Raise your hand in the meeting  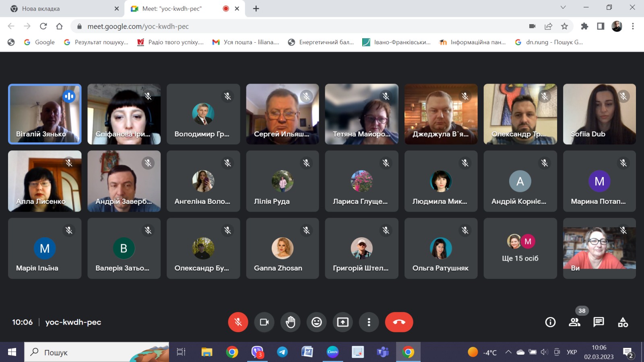pyautogui.click(x=290, y=322)
